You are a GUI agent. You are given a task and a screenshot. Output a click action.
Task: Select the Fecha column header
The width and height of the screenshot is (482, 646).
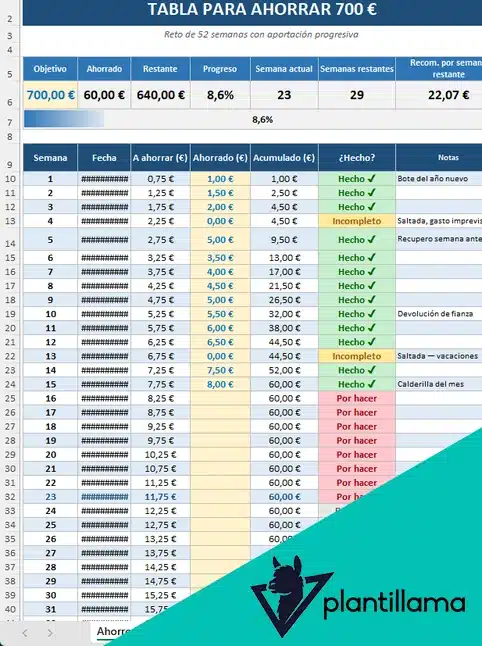click(104, 157)
